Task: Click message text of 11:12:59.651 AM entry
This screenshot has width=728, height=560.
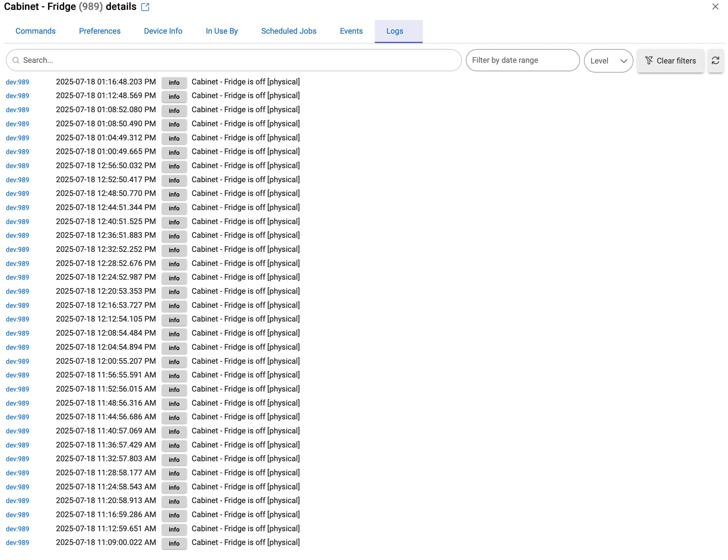Action: [x=246, y=529]
